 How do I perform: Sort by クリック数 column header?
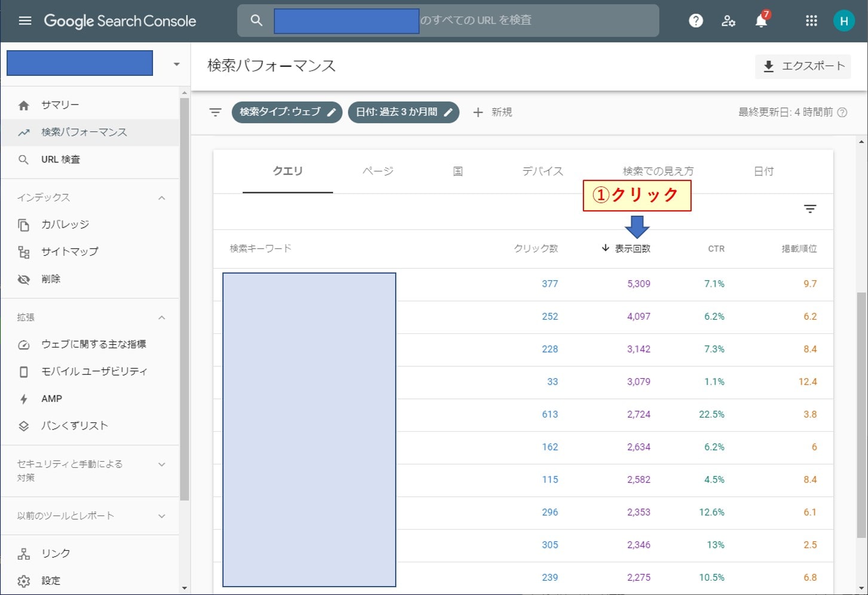point(536,249)
